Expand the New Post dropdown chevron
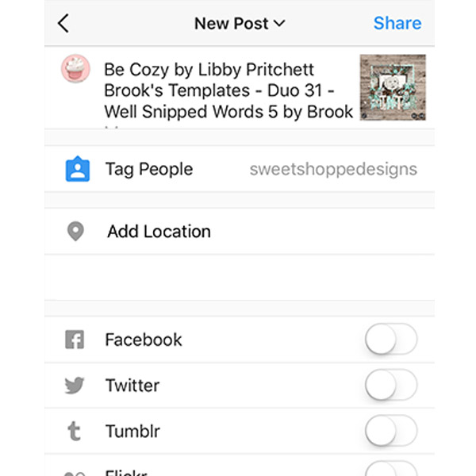This screenshot has height=476, width=476. (x=279, y=23)
